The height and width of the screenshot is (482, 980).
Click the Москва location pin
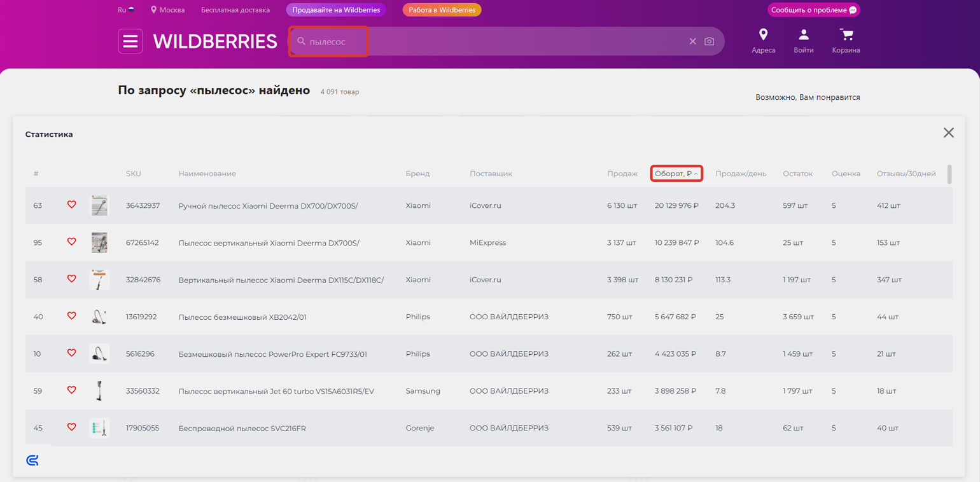pos(153,10)
